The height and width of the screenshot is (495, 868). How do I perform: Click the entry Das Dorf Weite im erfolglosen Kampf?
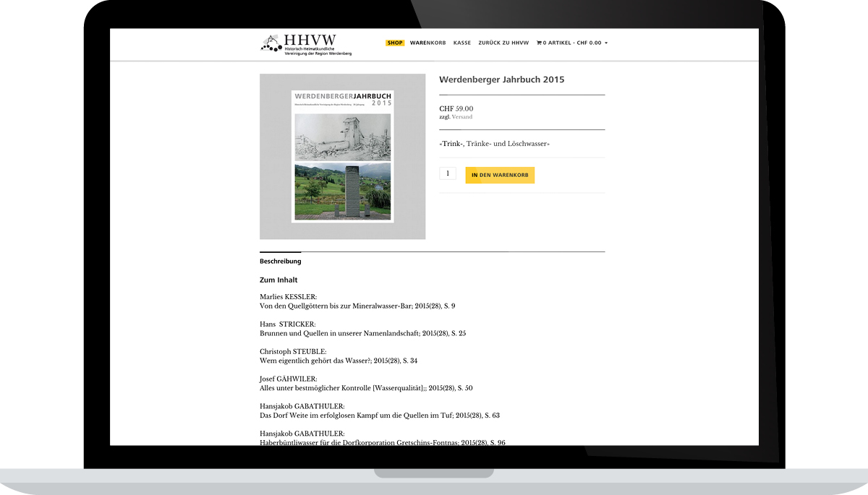pyautogui.click(x=380, y=416)
